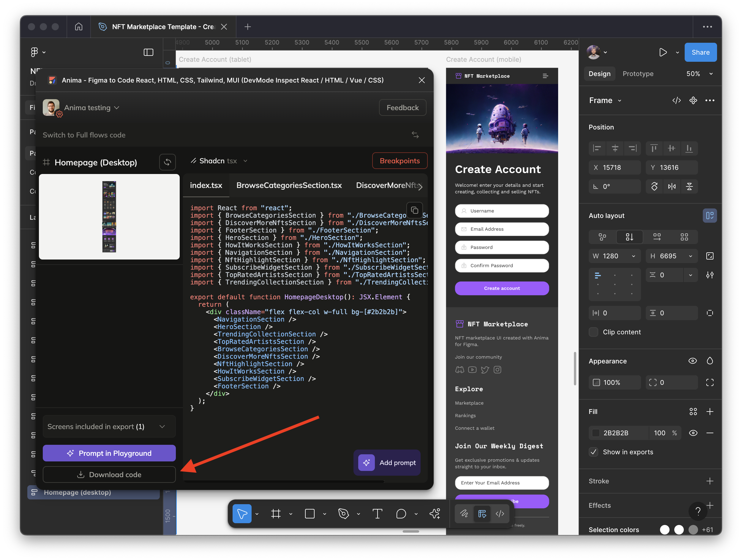Select the Text tool
The width and height of the screenshot is (742, 560).
click(x=377, y=513)
